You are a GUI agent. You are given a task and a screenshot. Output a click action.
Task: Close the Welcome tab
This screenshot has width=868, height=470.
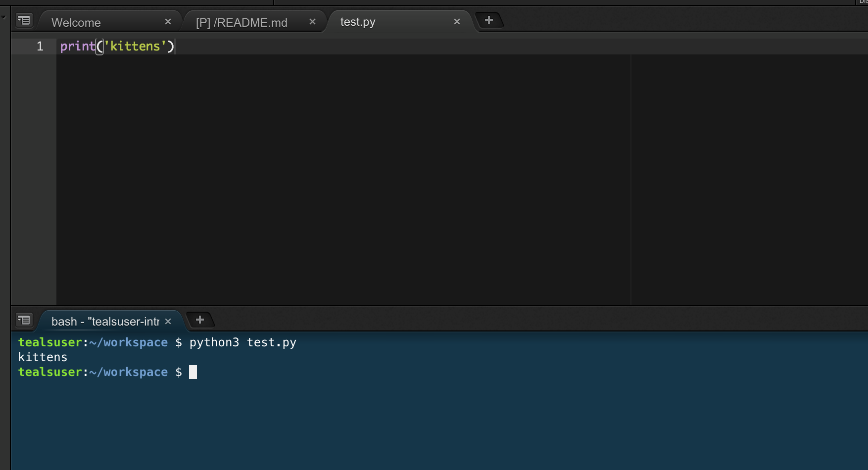pyautogui.click(x=168, y=21)
